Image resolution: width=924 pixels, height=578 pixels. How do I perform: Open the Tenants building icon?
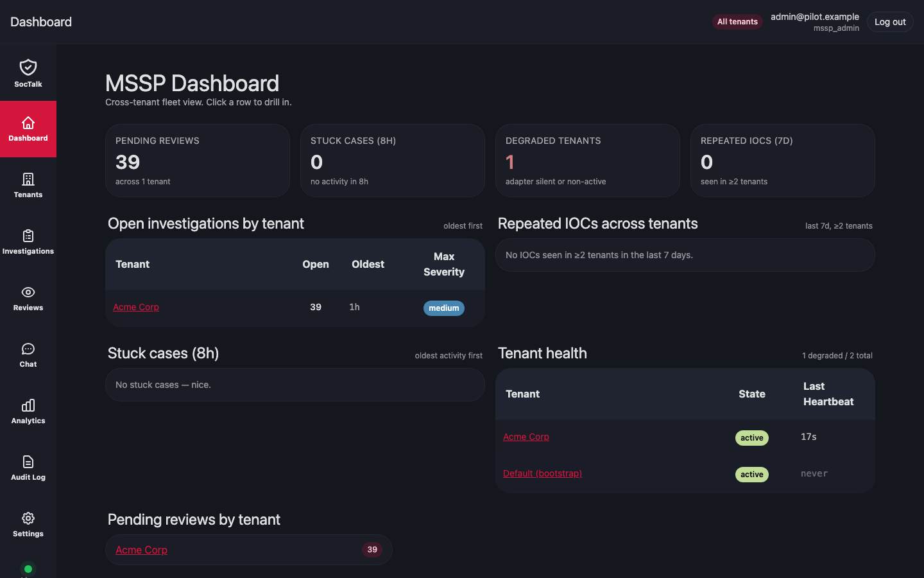[x=28, y=179]
